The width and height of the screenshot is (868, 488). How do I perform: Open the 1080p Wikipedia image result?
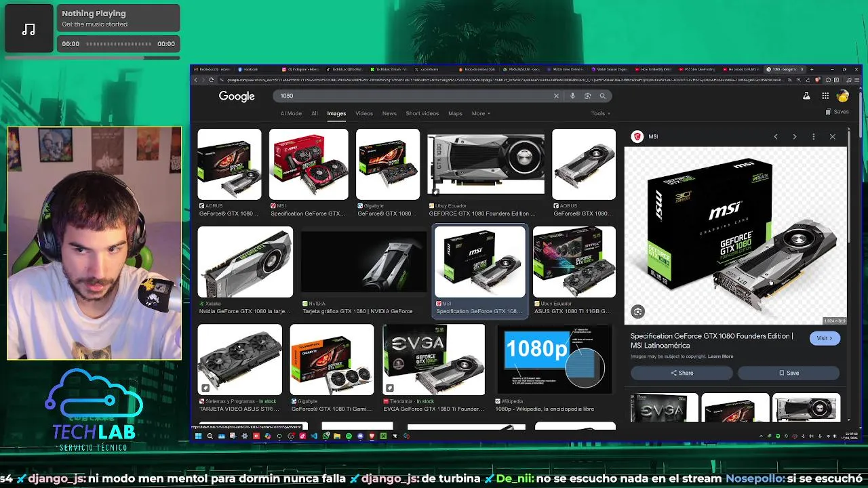(x=555, y=359)
